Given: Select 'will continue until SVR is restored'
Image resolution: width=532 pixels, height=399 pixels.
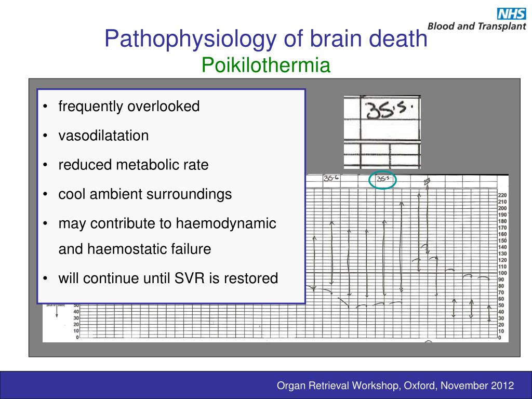Looking at the screenshot, I should point(168,278).
